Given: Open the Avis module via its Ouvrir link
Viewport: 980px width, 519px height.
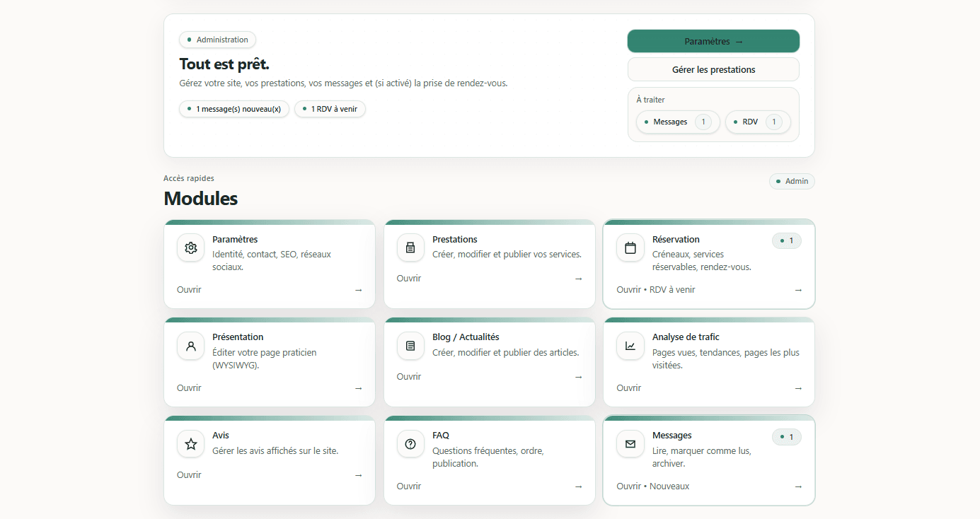Looking at the screenshot, I should click(x=189, y=474).
